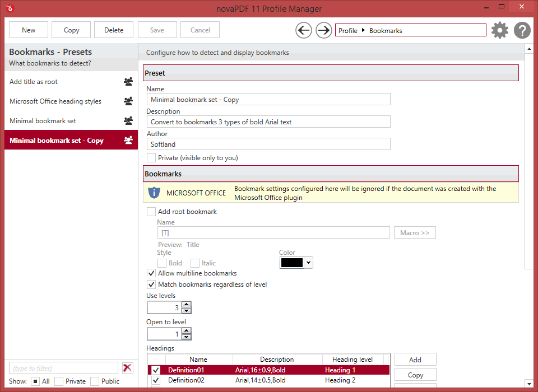Screen dimensions: 538x392
Task: Sort by Heading level column header
Action: pyautogui.click(x=353, y=360)
